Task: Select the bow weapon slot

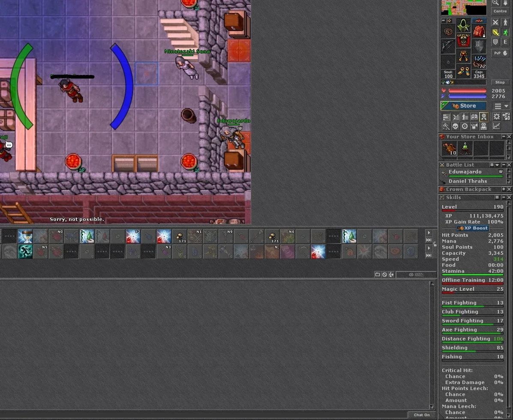Action: pos(448,46)
